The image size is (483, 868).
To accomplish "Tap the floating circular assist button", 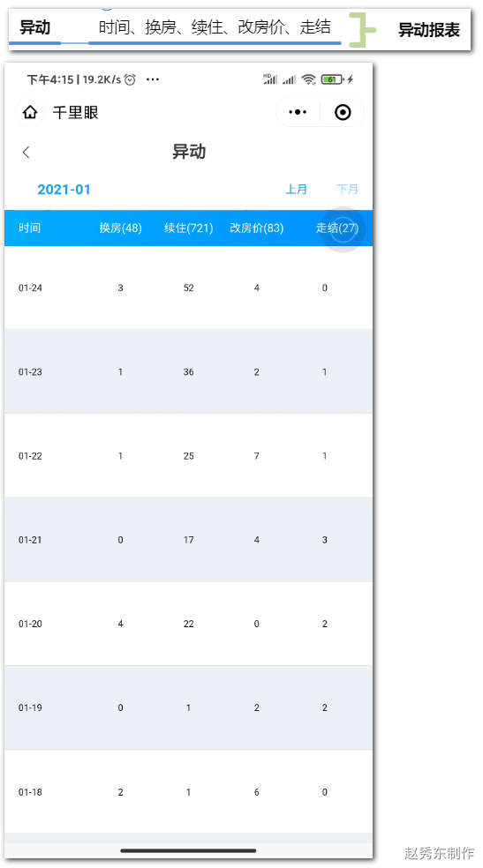I will [343, 229].
